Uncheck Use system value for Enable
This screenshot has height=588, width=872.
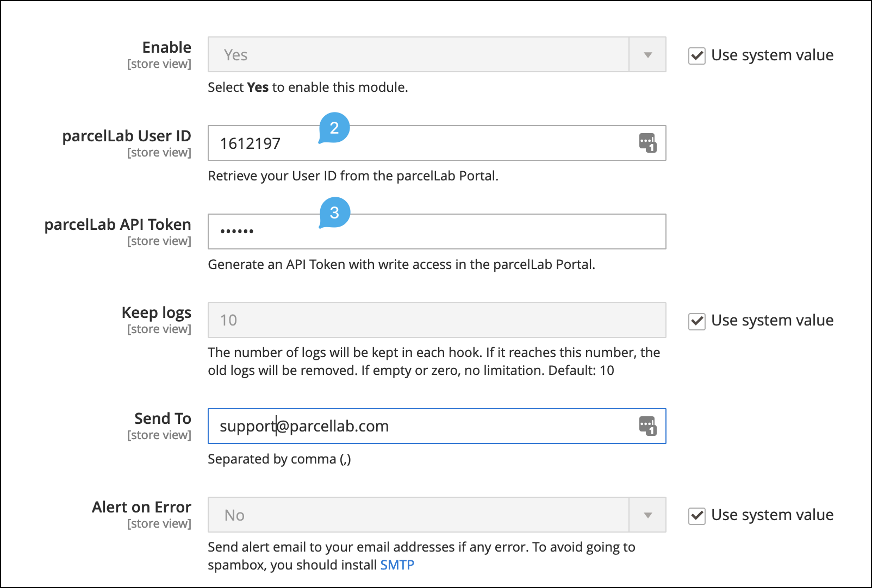click(x=696, y=55)
